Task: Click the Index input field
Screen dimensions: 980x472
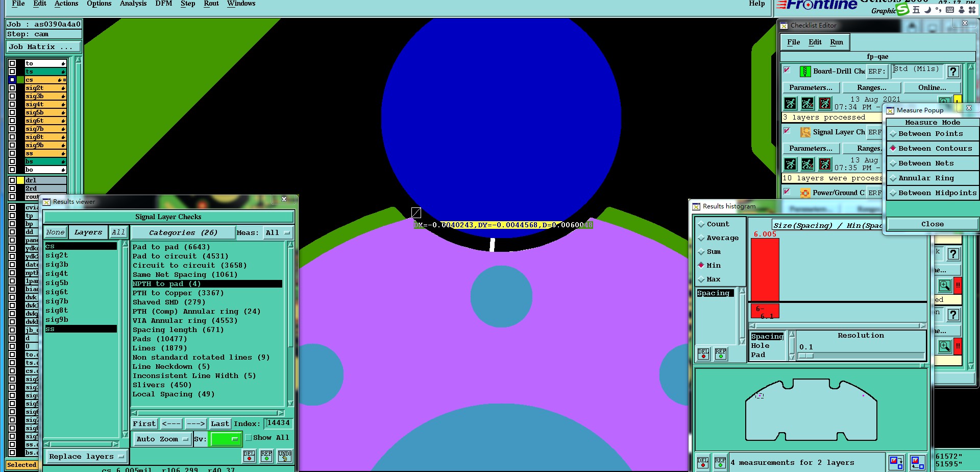Action: pos(278,423)
